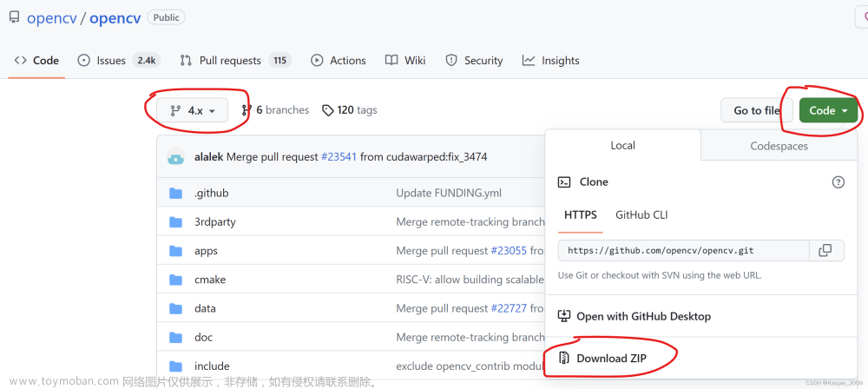Open the doc Merge remote-tracking branch commit

[x=470, y=338]
